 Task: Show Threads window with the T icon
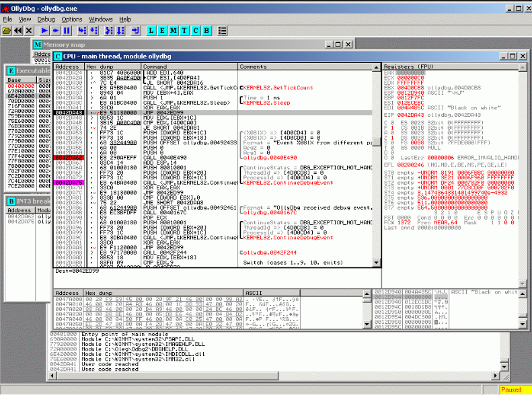[x=184, y=31]
